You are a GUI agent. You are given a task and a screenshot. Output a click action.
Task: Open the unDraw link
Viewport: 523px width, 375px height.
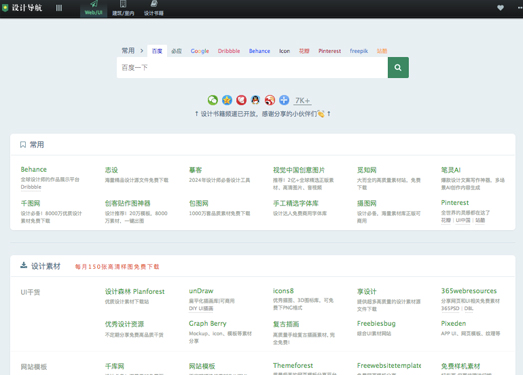coord(201,291)
